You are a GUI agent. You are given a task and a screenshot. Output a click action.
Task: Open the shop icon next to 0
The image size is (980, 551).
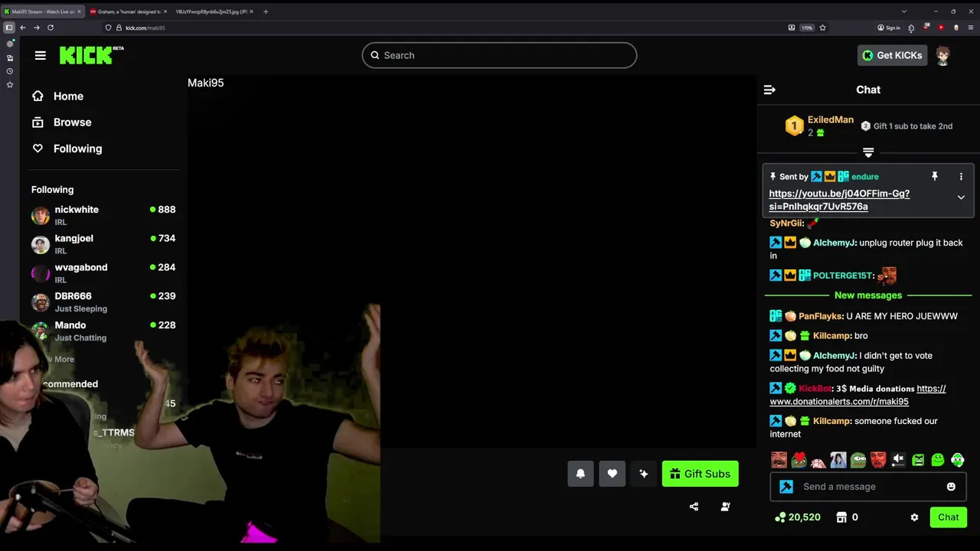(x=841, y=517)
